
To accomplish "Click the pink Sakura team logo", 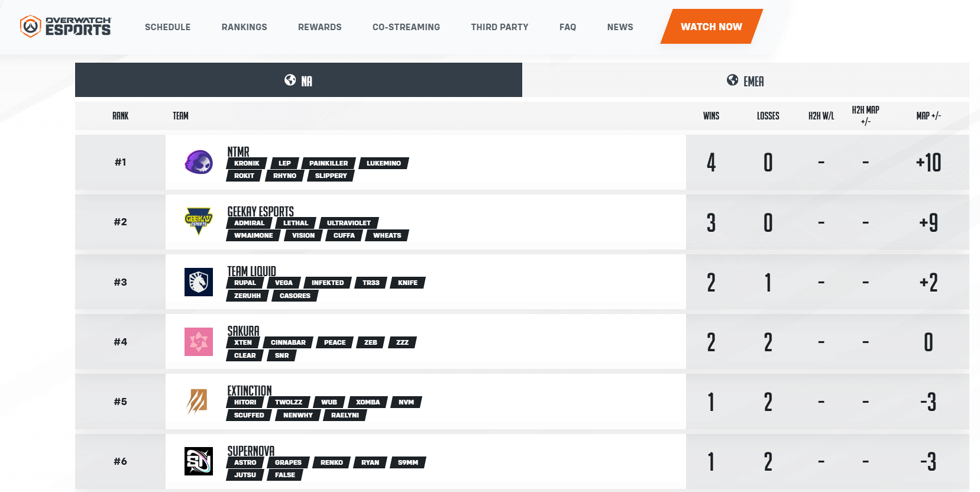I will [199, 342].
